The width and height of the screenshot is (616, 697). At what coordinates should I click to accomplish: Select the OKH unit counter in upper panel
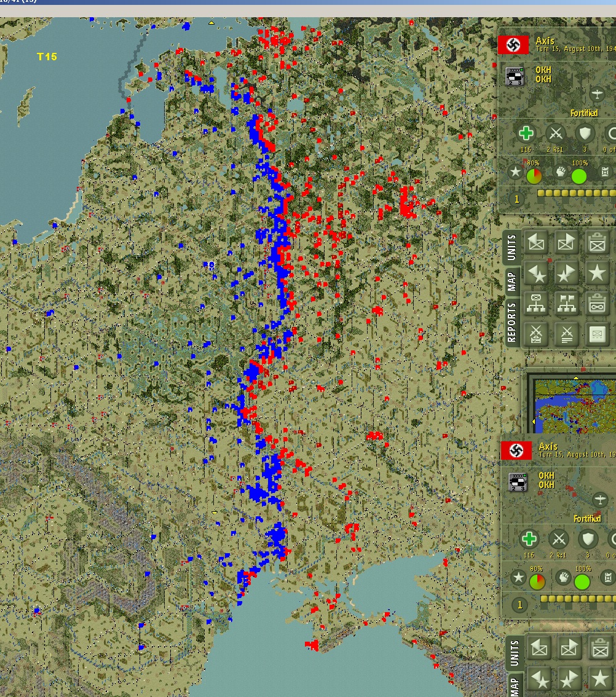(x=515, y=76)
